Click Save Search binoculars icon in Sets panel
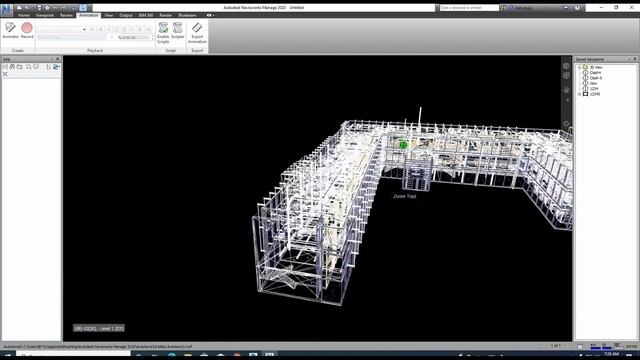 [12, 67]
